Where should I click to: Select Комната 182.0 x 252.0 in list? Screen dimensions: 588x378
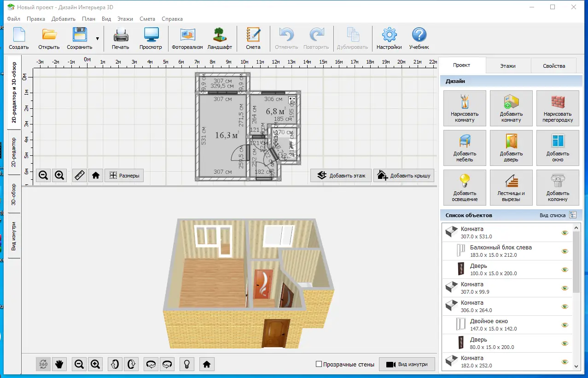point(507,361)
